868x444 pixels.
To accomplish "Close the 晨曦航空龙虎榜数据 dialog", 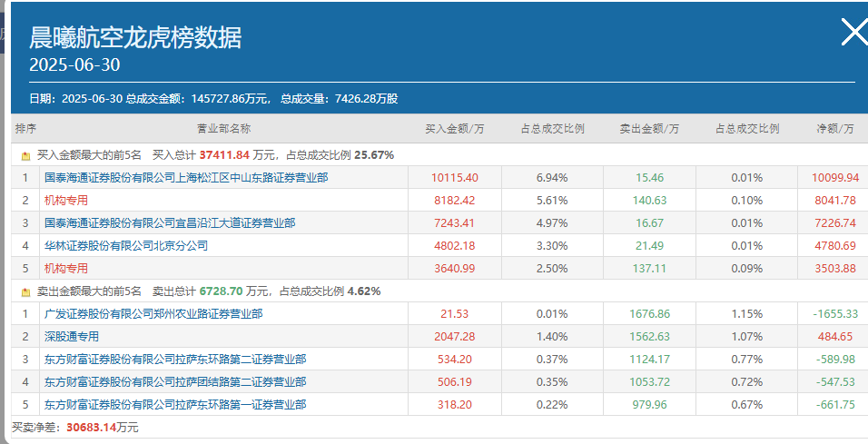I will click(854, 33).
